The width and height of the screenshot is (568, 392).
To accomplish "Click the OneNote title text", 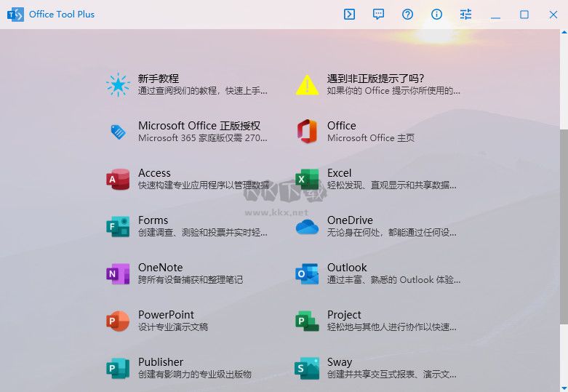I will 161,268.
